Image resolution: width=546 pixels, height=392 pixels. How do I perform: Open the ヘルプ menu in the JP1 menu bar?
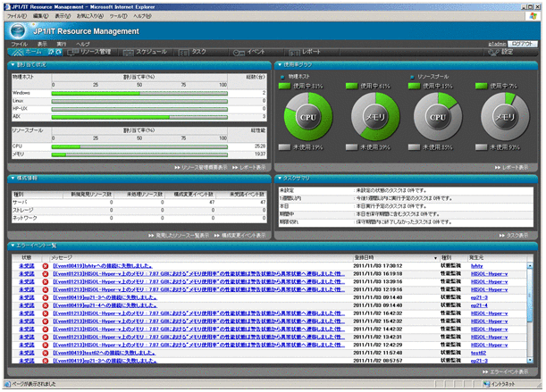pyautogui.click(x=82, y=44)
